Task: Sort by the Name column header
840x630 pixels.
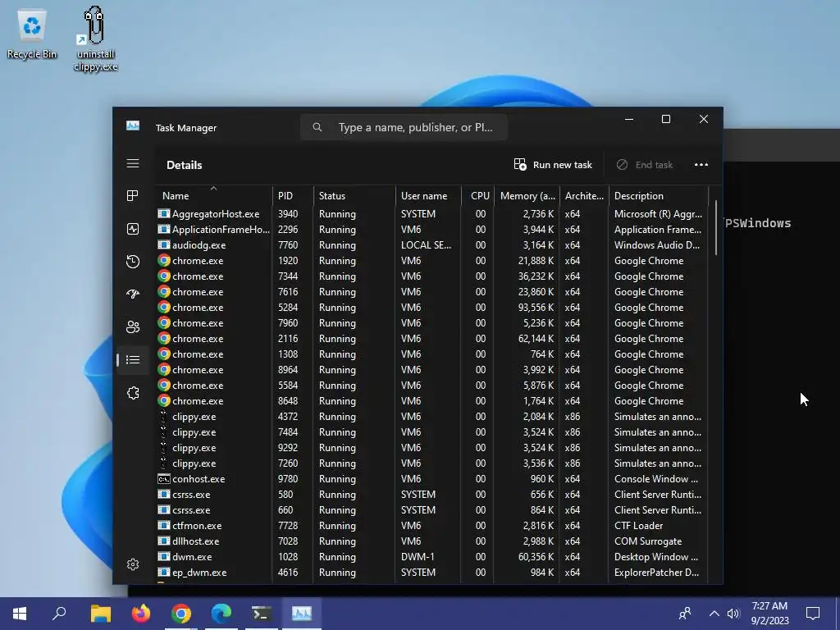Action: [213, 195]
